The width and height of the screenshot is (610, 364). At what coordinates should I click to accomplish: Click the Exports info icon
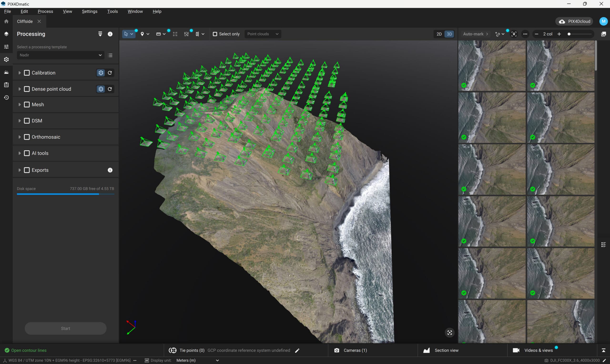pos(110,170)
